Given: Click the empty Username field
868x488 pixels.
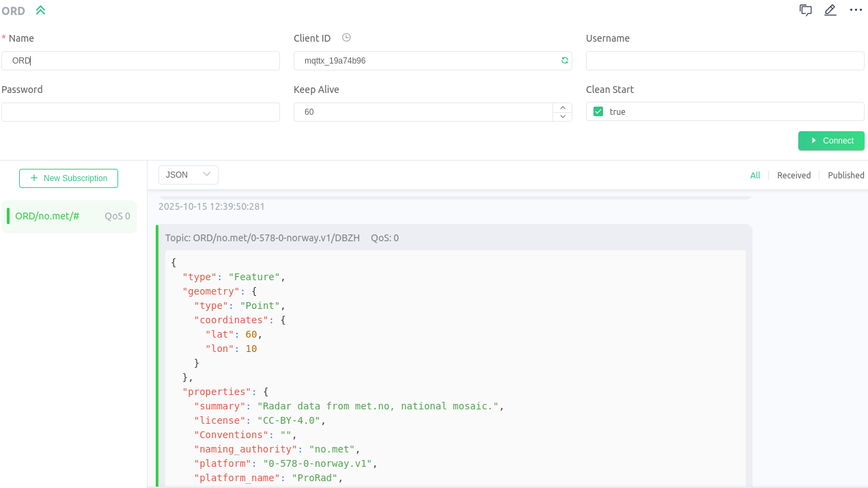Looking at the screenshot, I should point(725,61).
